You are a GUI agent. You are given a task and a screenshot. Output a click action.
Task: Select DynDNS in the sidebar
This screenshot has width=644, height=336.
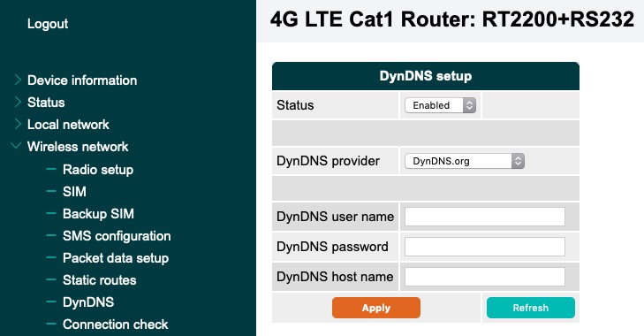[x=88, y=302]
